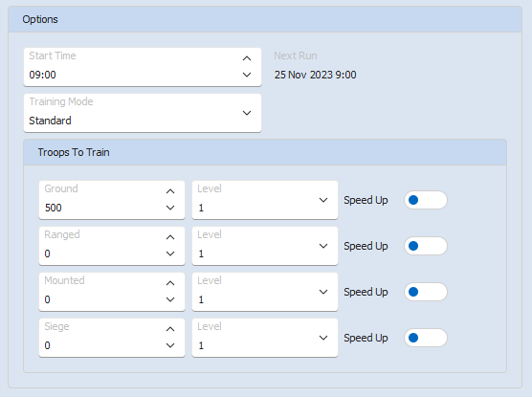Increase Ranged troop count up arrow
The image size is (532, 397).
(x=170, y=237)
